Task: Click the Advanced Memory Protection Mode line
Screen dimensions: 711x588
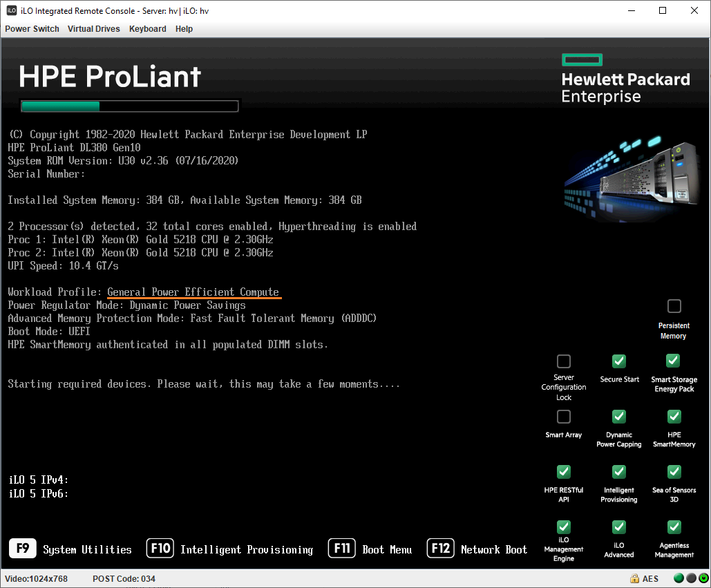Action: tap(192, 319)
